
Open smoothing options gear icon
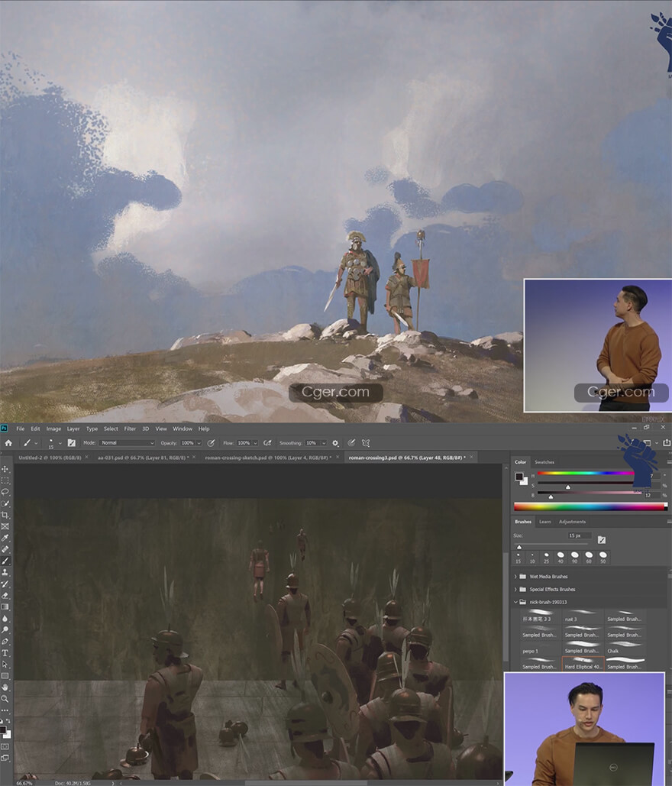[x=336, y=443]
